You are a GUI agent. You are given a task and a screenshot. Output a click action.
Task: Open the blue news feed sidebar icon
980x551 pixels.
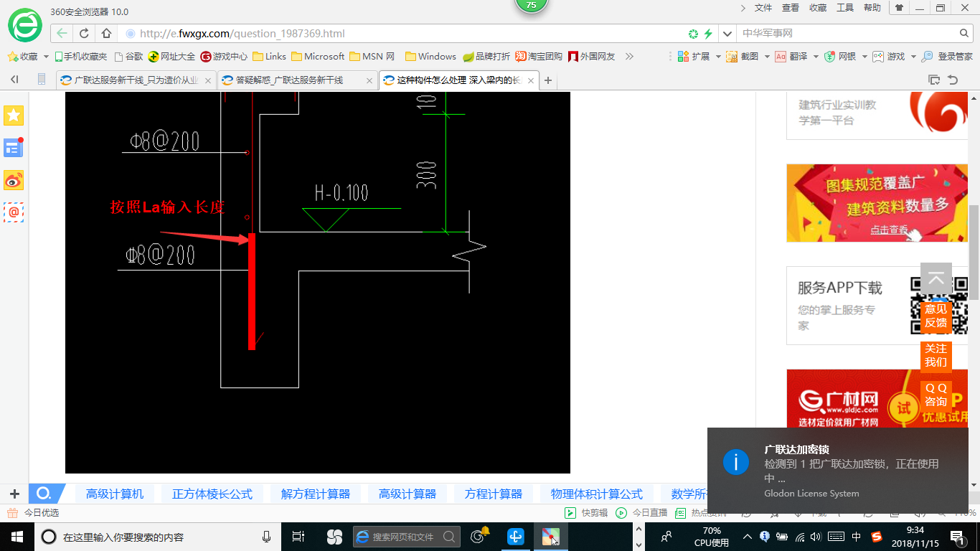tap(14, 147)
